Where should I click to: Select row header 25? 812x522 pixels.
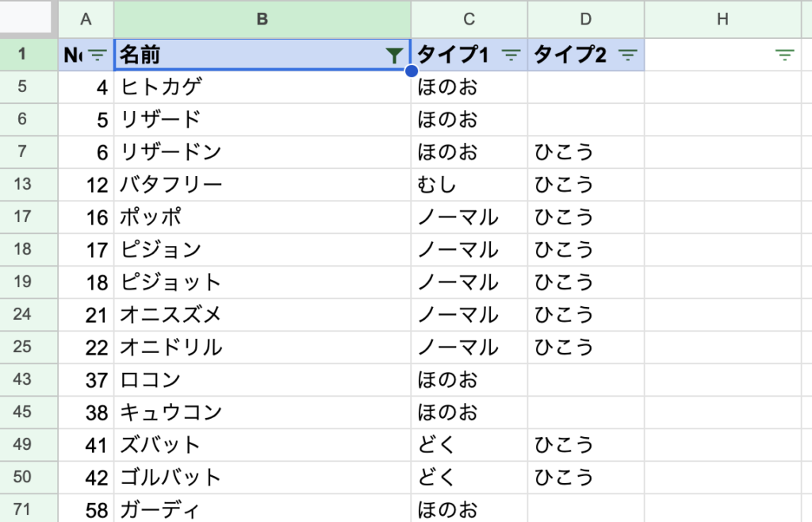point(29,347)
